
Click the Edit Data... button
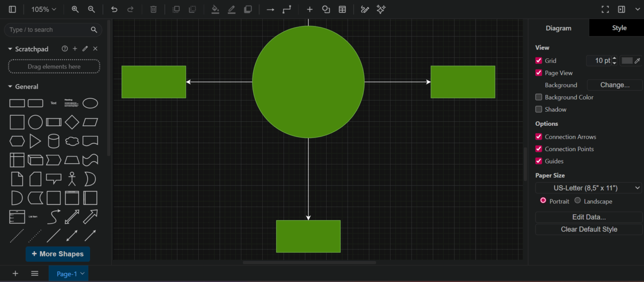[x=589, y=217]
